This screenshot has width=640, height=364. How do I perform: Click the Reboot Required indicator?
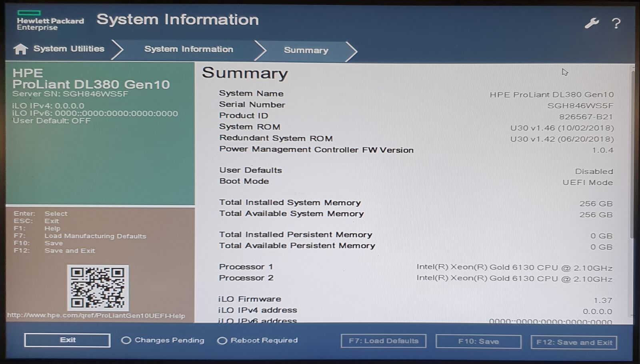258,340
